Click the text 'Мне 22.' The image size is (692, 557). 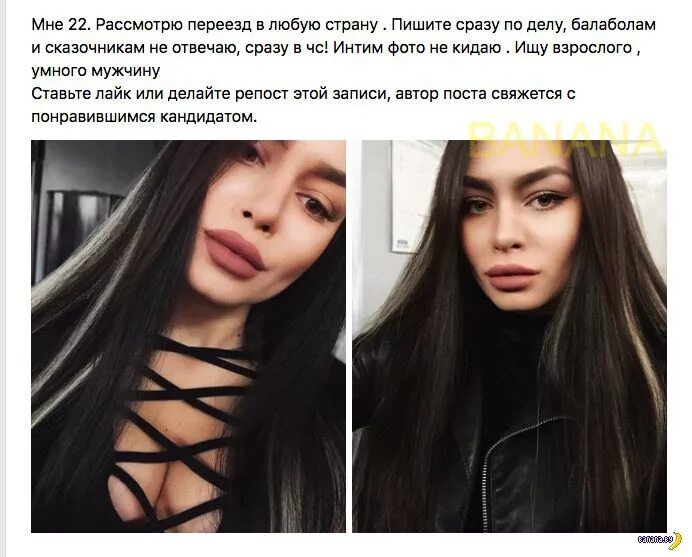[61, 25]
